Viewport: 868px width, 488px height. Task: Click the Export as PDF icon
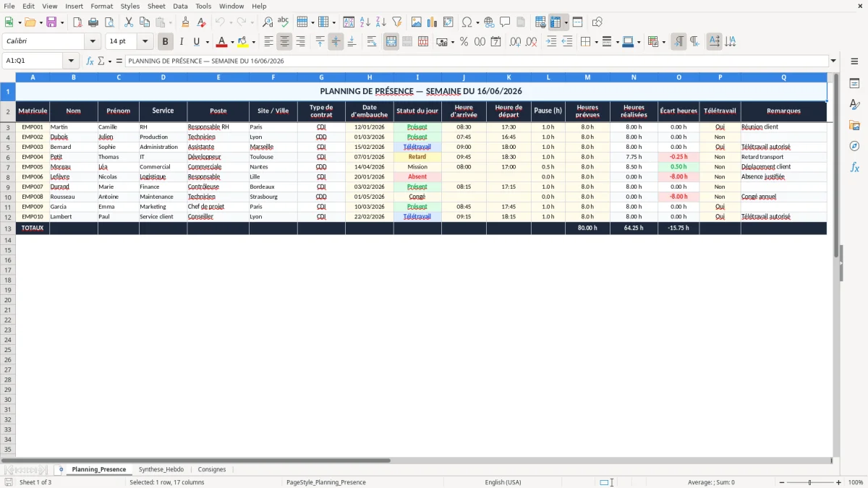click(77, 22)
